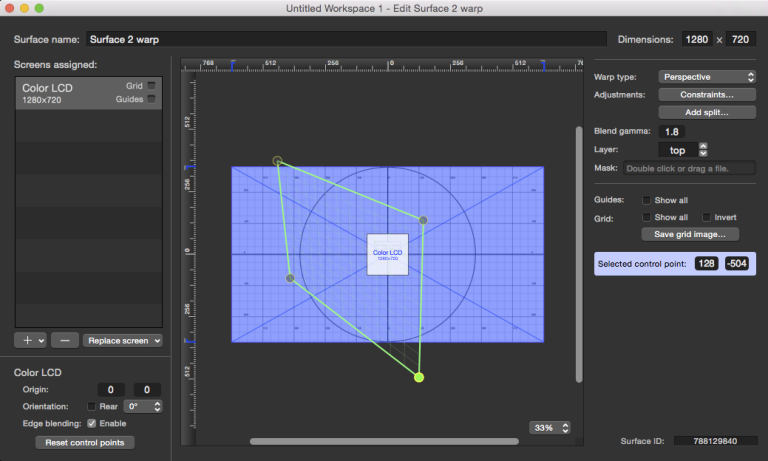Check the Invert grid checkbox
Screen dimensions: 768x461
click(x=706, y=217)
